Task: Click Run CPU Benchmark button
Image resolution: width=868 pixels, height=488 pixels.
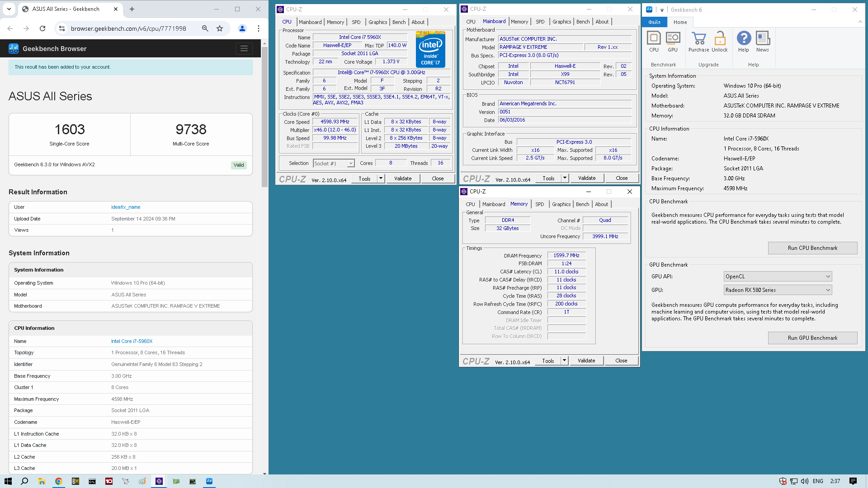Action: (812, 248)
